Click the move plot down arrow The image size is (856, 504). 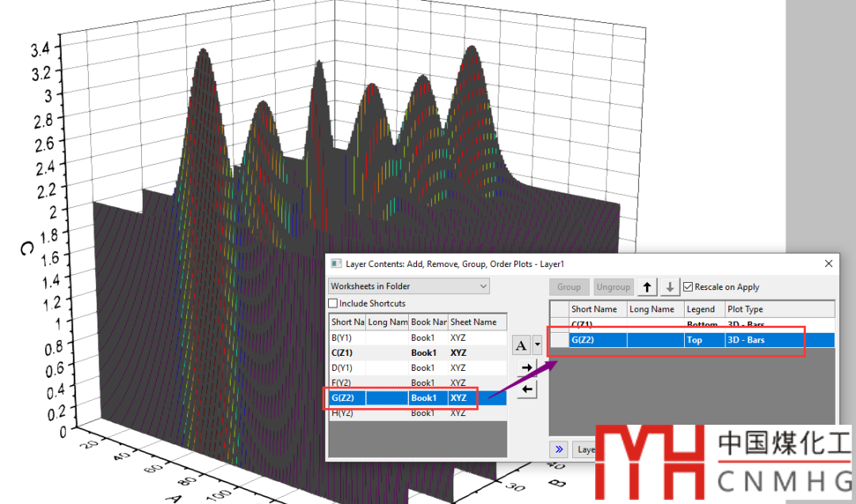(670, 287)
